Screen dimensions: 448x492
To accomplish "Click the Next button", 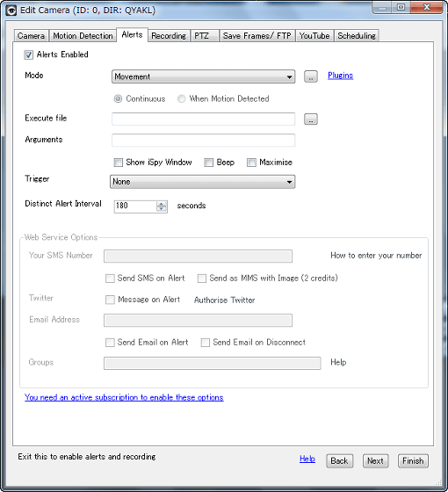I will point(376,461).
